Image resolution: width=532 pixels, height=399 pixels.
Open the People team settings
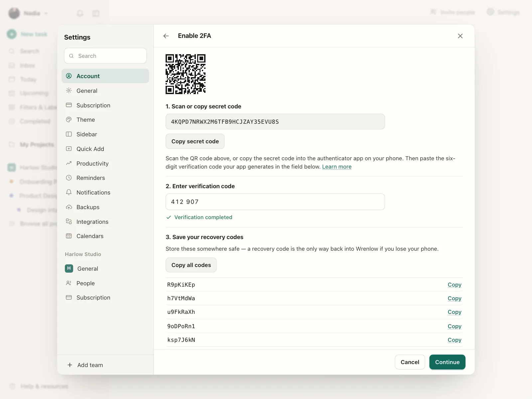click(105, 283)
